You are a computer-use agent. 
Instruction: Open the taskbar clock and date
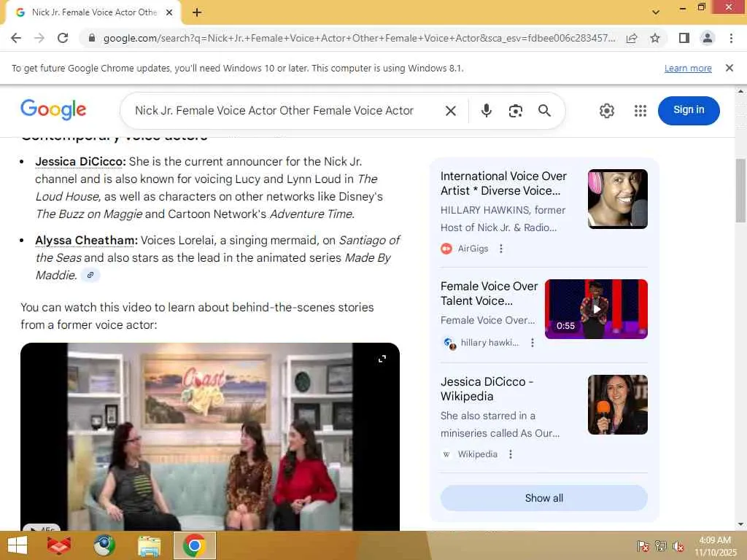[715, 545]
